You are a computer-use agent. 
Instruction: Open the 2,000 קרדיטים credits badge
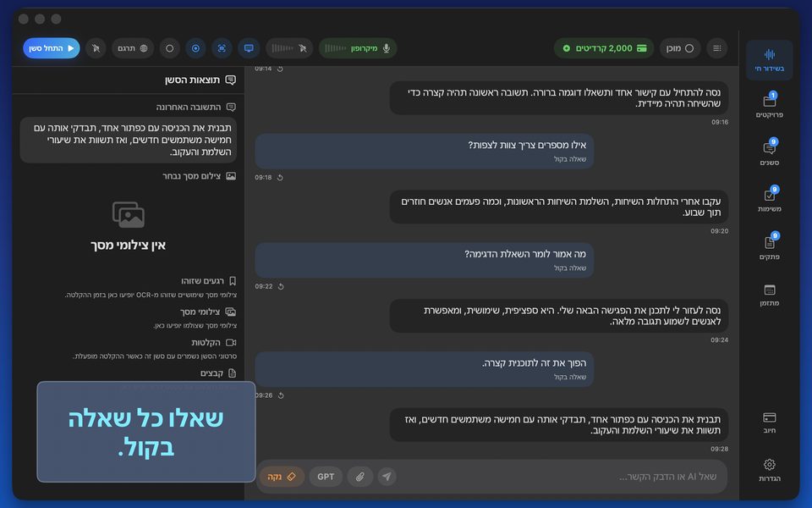click(604, 48)
